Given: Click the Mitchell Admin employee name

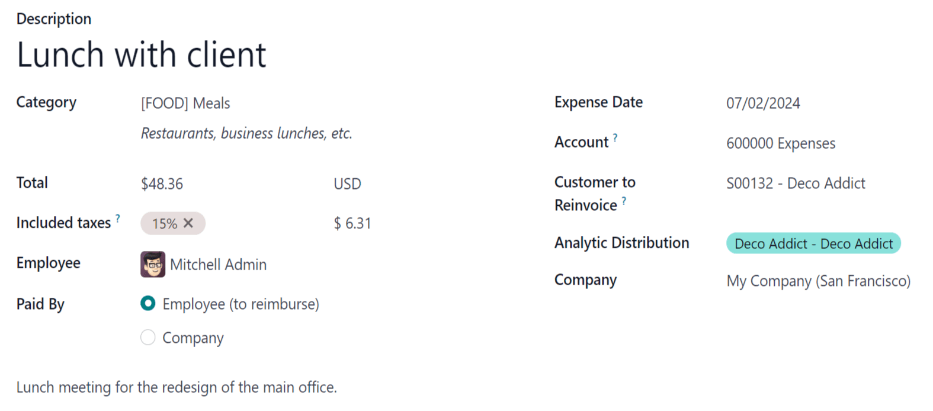Looking at the screenshot, I should click(218, 265).
